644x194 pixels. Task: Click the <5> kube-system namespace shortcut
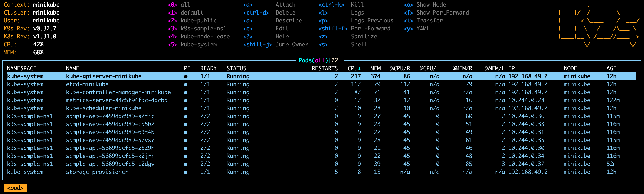192,45
